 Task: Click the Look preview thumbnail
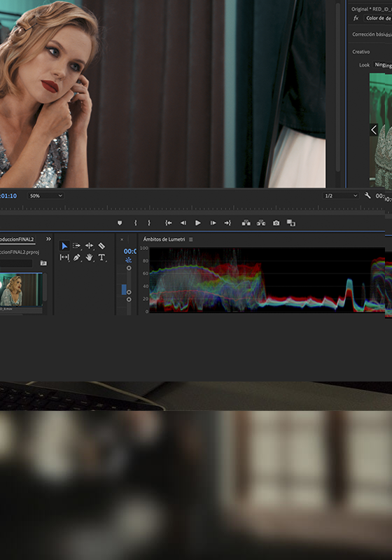pyautogui.click(x=381, y=130)
